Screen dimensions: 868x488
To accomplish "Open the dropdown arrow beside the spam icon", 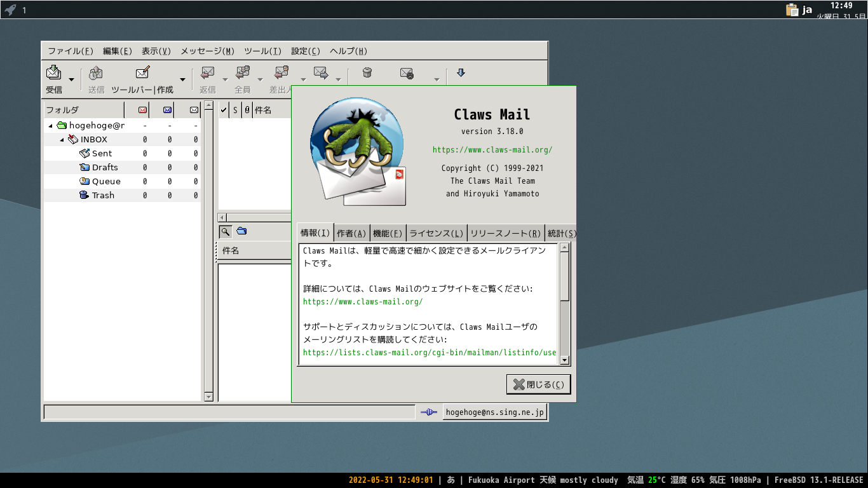I will click(x=437, y=79).
